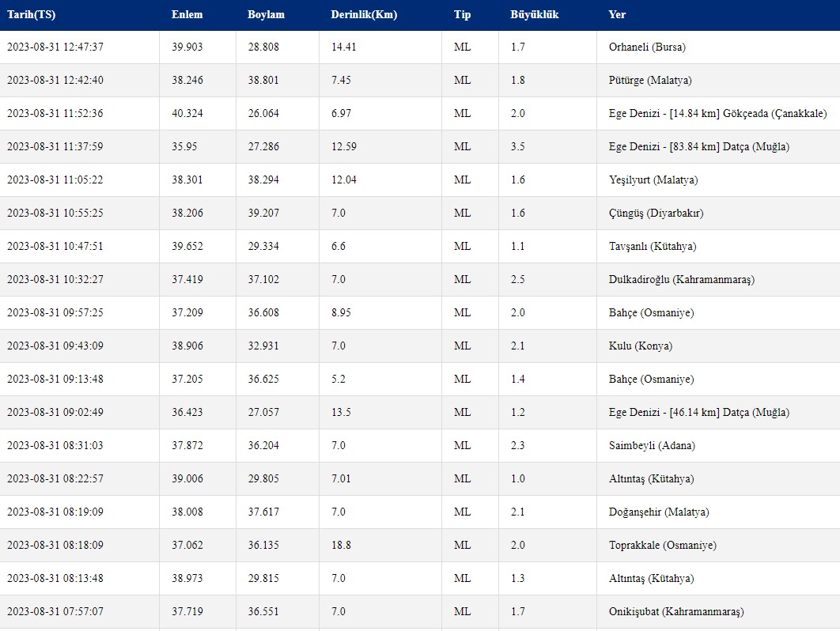Select the Onikişubat (Kahramanmaraş) location cell
The height and width of the screenshot is (631, 840).
[676, 612]
